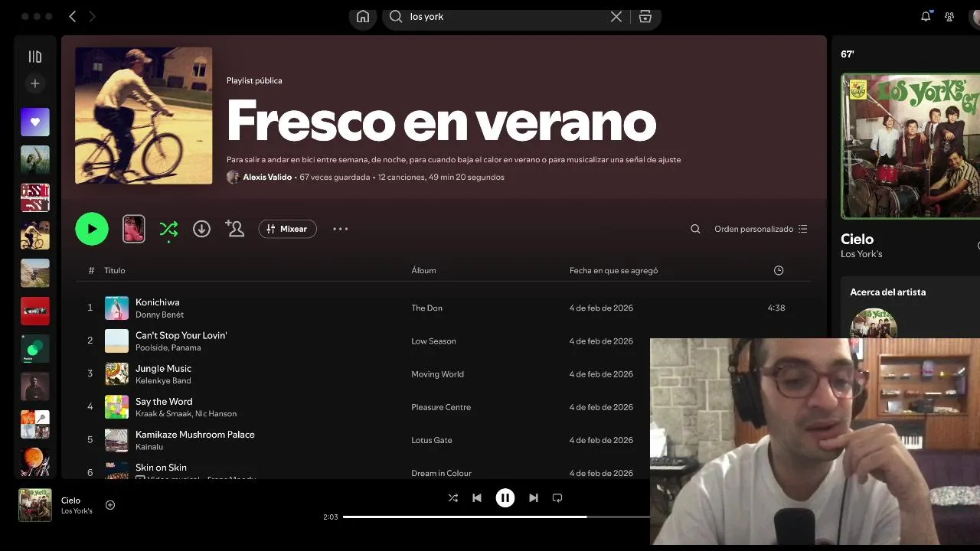This screenshot has width=980, height=551.
Task: Open the friend activity icon
Action: click(x=949, y=16)
